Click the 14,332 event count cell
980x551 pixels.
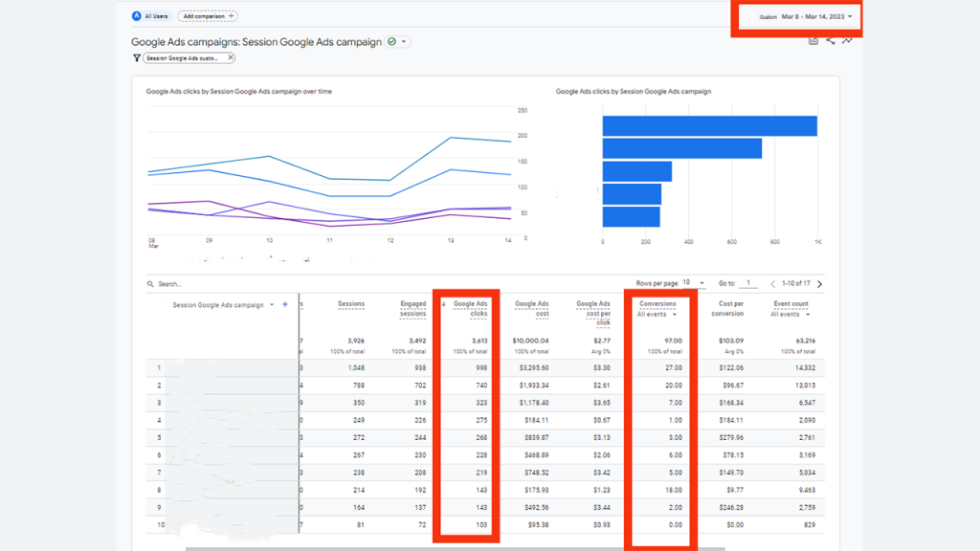805,368
